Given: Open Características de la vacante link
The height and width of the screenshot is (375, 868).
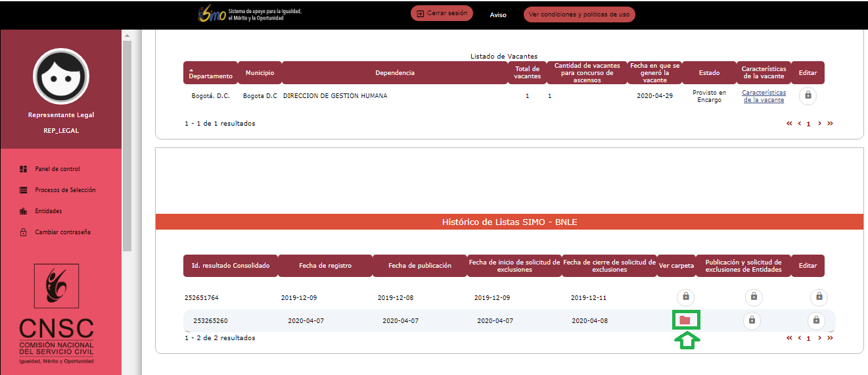Looking at the screenshot, I should click(764, 96).
